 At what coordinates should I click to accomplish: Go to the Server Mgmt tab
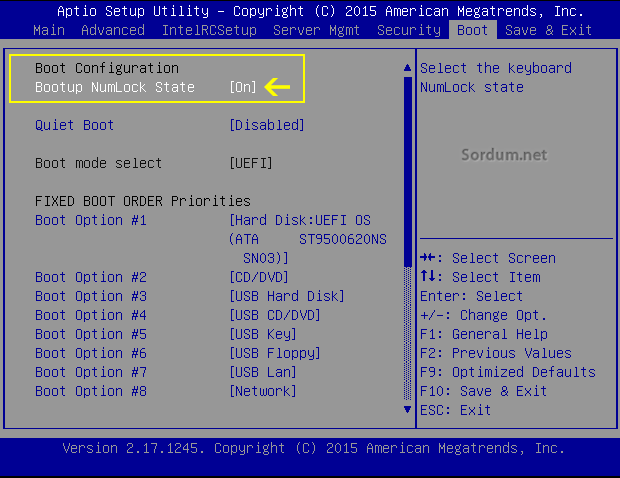tap(316, 30)
